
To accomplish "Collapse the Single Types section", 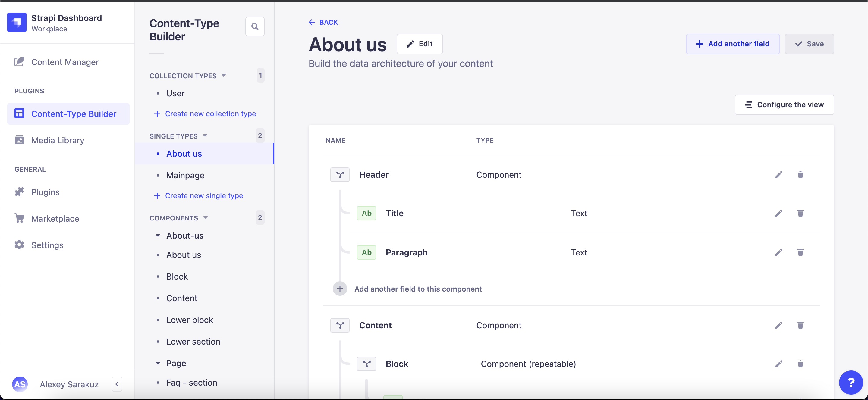I will tap(205, 136).
